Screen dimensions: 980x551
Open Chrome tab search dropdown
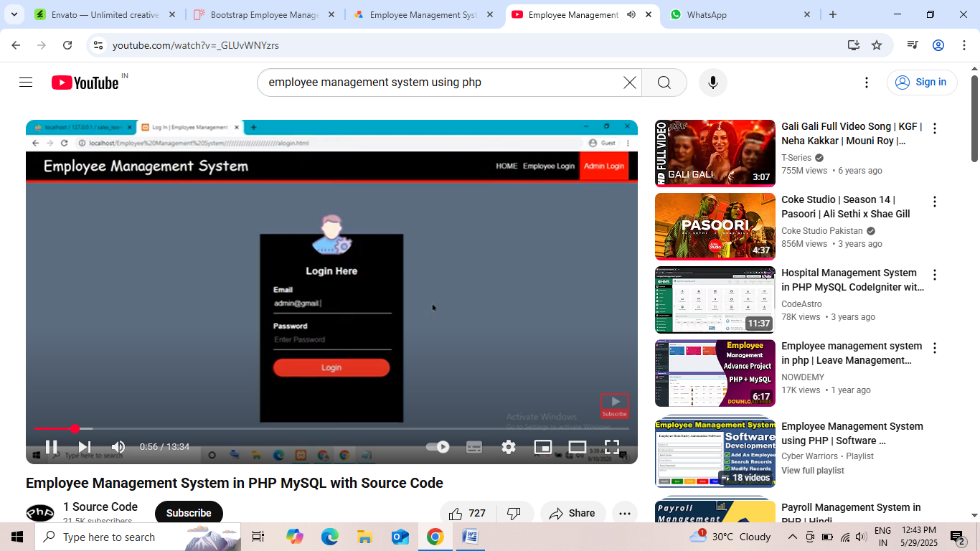[14, 14]
